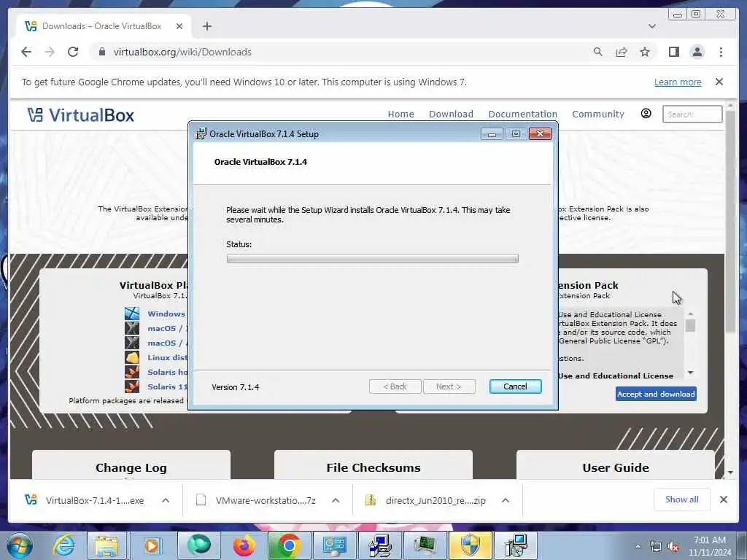This screenshot has height=560, width=747.
Task: Open the Chrome three-dot menu
Action: (x=721, y=52)
